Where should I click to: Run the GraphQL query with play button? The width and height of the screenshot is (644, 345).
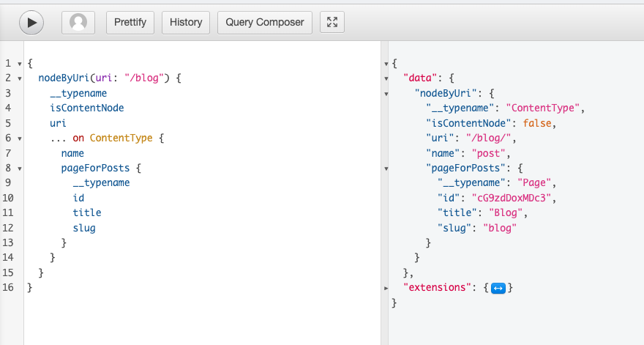point(31,22)
